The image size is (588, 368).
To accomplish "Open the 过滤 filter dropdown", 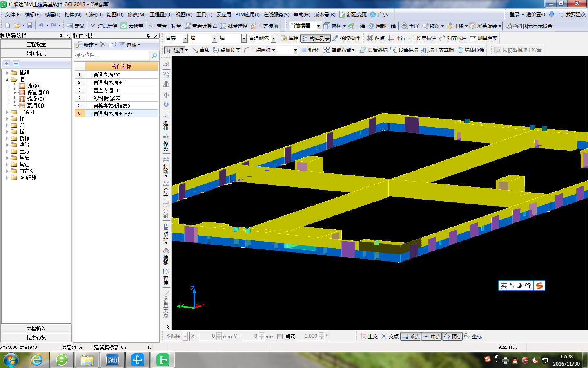I will click(x=129, y=45).
